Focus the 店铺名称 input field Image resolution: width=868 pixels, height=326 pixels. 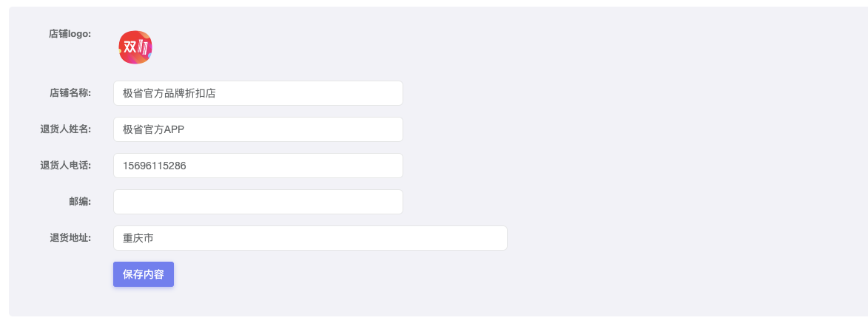pyautogui.click(x=258, y=93)
